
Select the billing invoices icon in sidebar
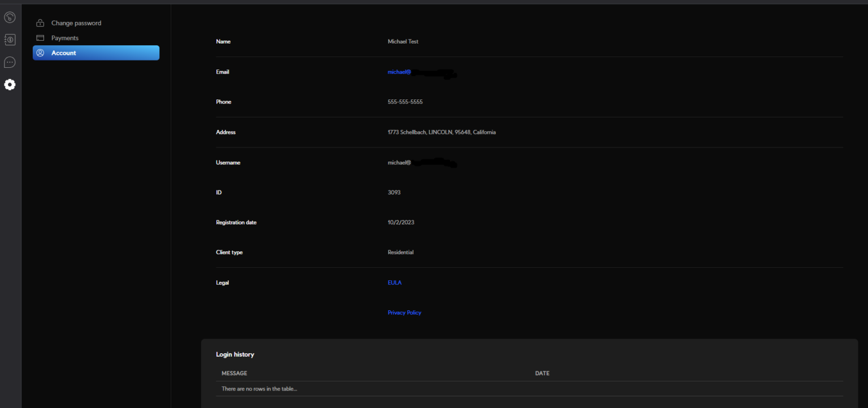tap(9, 40)
